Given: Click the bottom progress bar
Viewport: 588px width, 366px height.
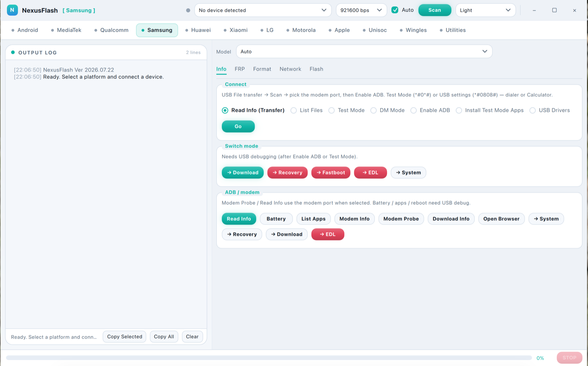Looking at the screenshot, I should [269, 358].
